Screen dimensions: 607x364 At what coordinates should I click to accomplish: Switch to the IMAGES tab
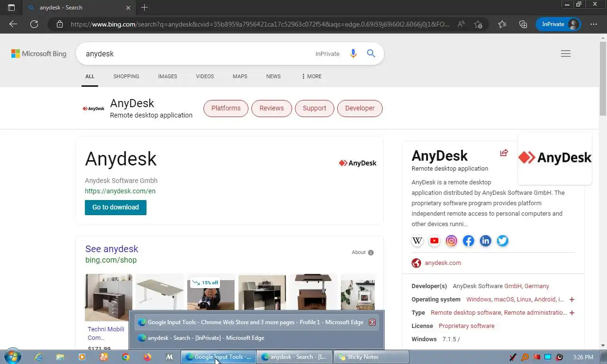[x=167, y=76]
